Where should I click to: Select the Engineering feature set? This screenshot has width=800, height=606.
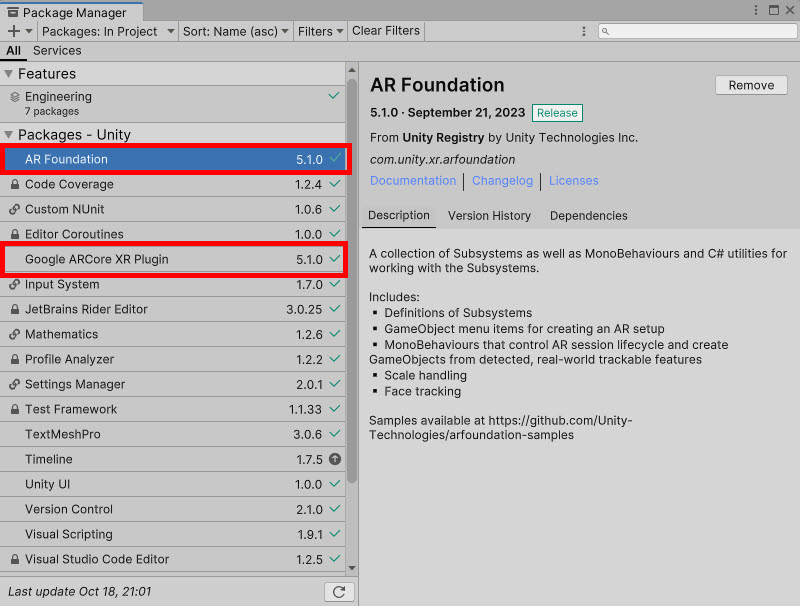[172, 104]
